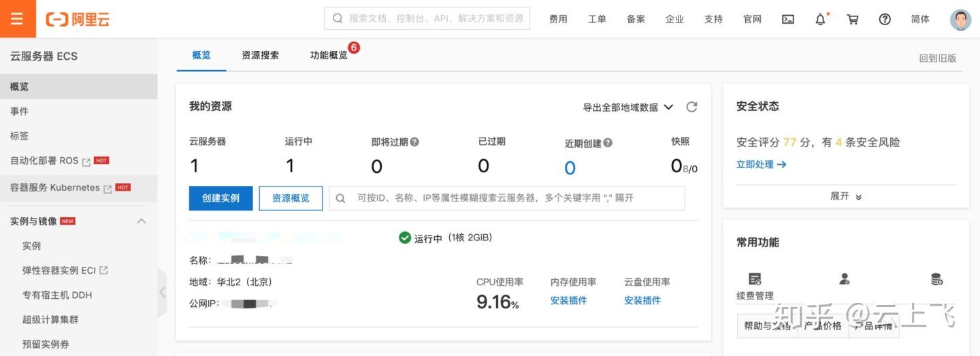Screen dimensions: 980x356
Task: Focus the top documentation search box
Action: (x=427, y=18)
